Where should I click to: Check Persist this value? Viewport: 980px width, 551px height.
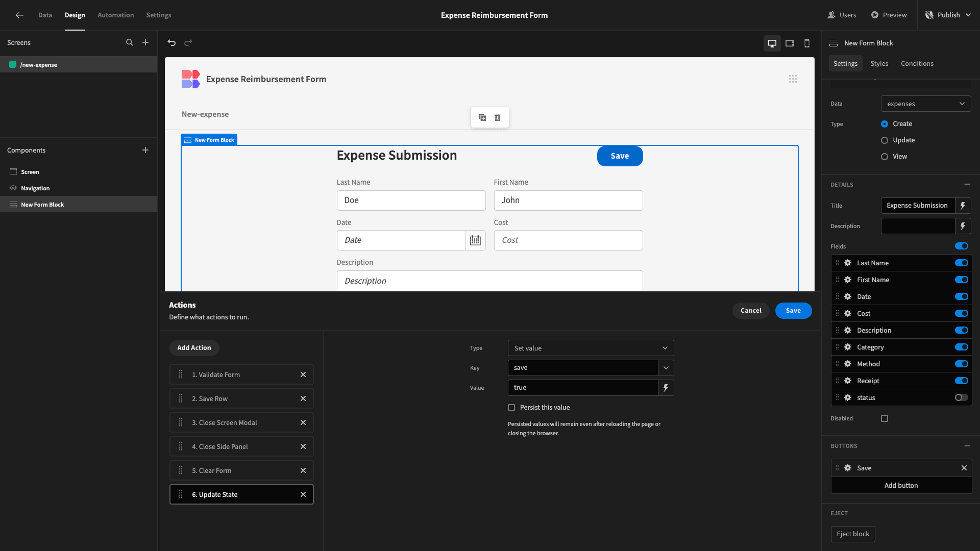[x=511, y=408]
